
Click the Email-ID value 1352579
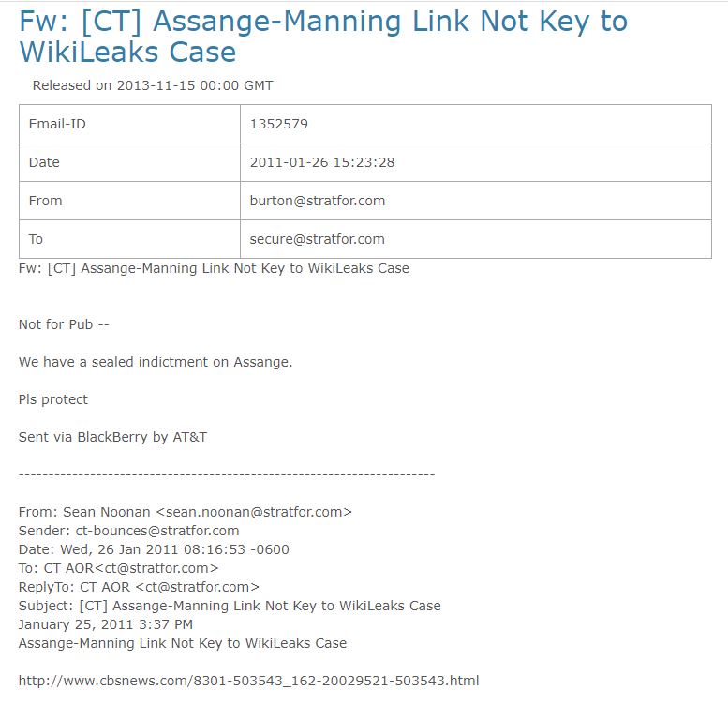[x=279, y=124]
